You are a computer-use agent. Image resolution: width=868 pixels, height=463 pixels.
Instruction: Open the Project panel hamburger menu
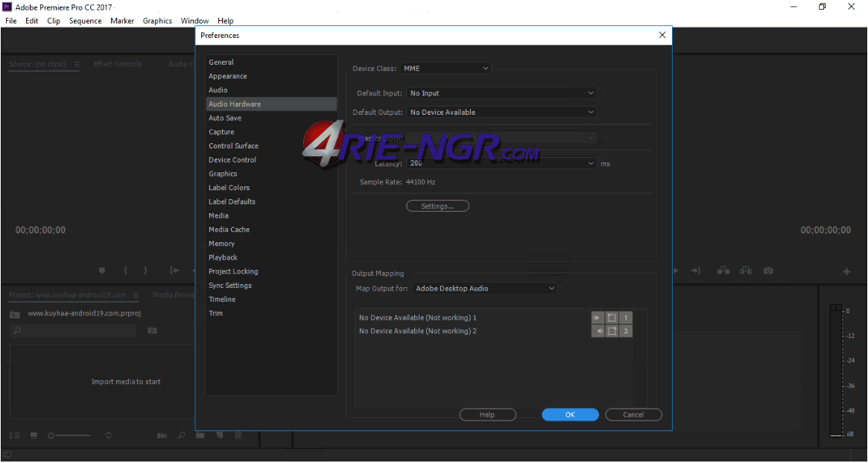point(136,295)
